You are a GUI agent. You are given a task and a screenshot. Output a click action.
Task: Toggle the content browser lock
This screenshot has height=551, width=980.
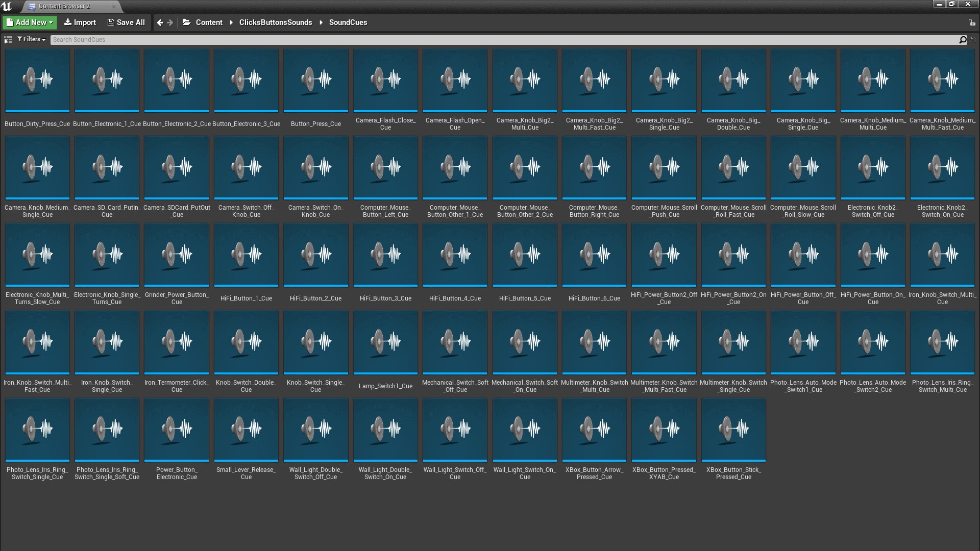[971, 22]
